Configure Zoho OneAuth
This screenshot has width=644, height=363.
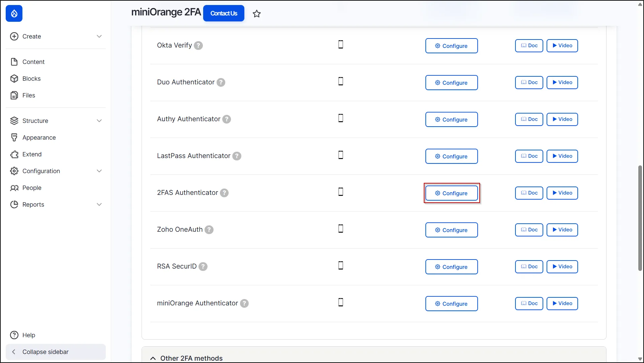452,230
